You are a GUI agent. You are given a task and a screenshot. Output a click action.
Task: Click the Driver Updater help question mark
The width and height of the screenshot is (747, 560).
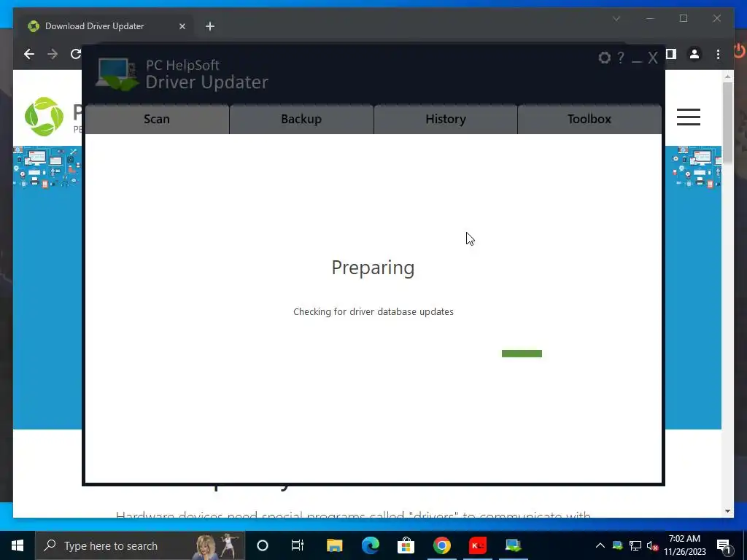pos(621,58)
